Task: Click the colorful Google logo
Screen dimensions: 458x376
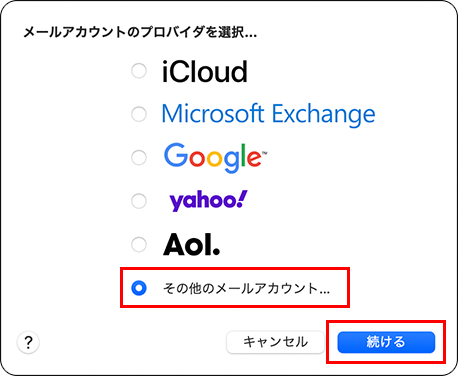Action: coord(215,158)
